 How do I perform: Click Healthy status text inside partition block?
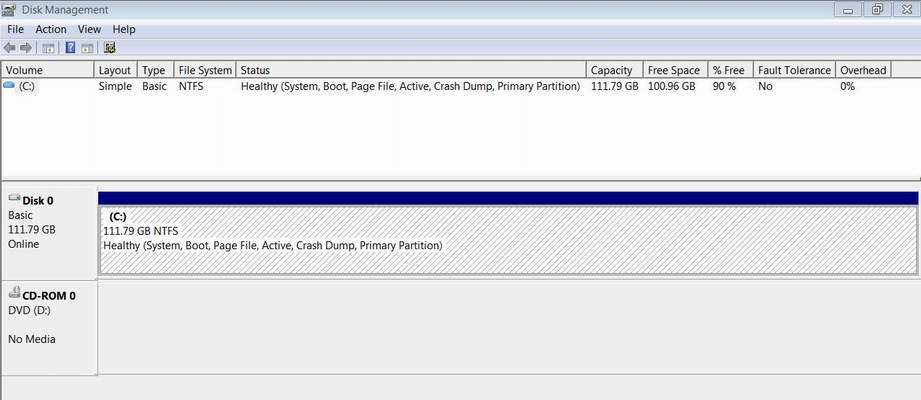coord(273,245)
